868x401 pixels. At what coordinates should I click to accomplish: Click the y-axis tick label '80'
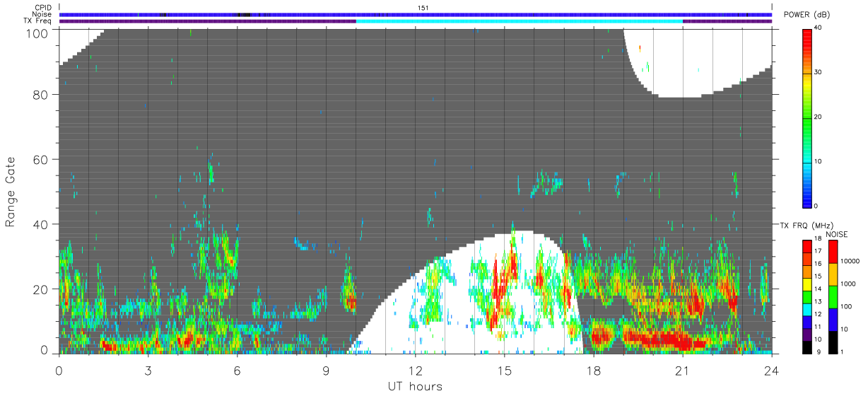click(x=41, y=95)
